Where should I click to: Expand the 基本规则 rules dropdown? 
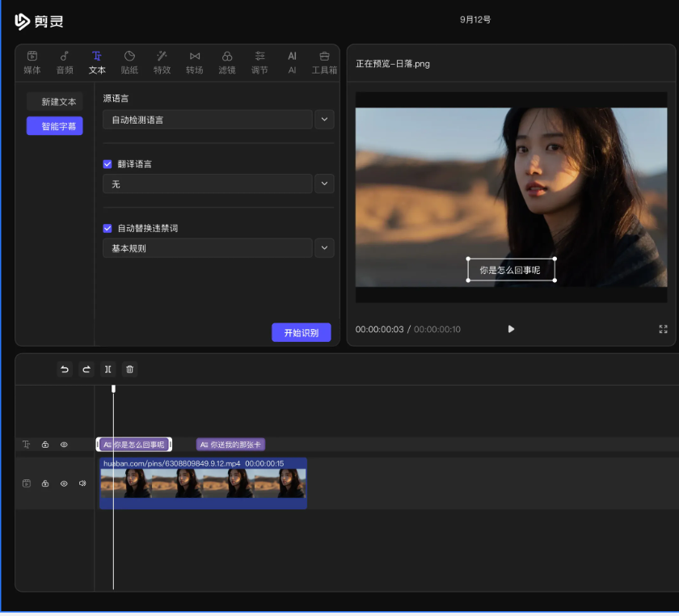[x=324, y=248]
